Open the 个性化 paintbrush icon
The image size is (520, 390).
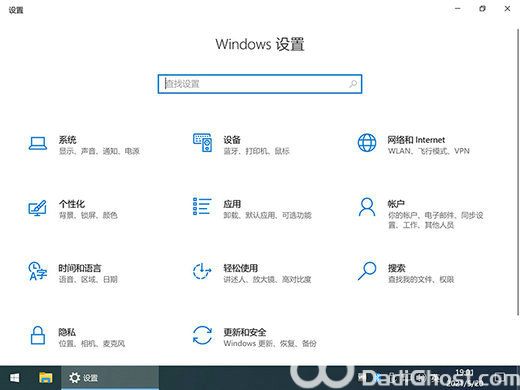(37, 208)
